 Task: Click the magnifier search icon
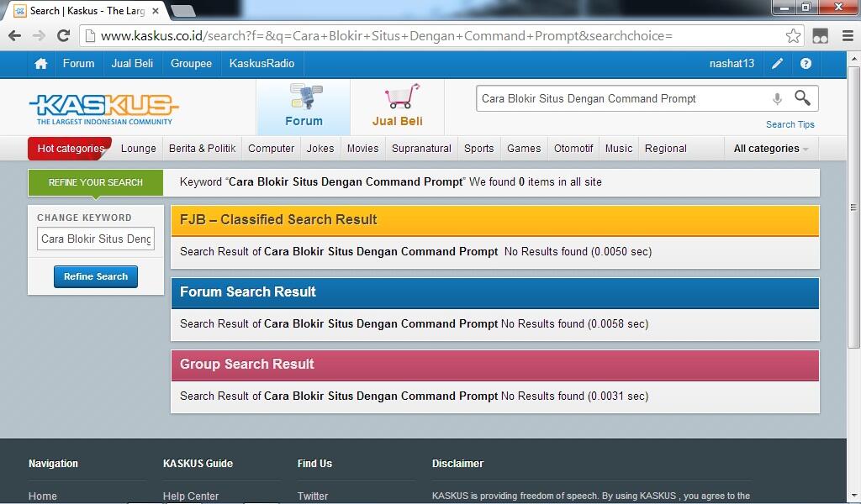point(802,98)
